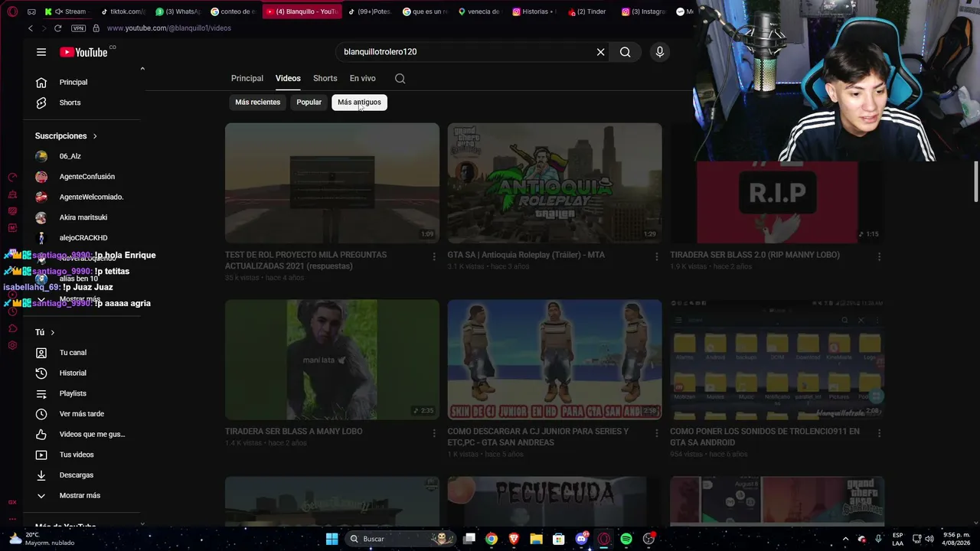Image resolution: width=980 pixels, height=551 pixels.
Task: Launch Brave browser from the taskbar
Action: pyautogui.click(x=514, y=539)
